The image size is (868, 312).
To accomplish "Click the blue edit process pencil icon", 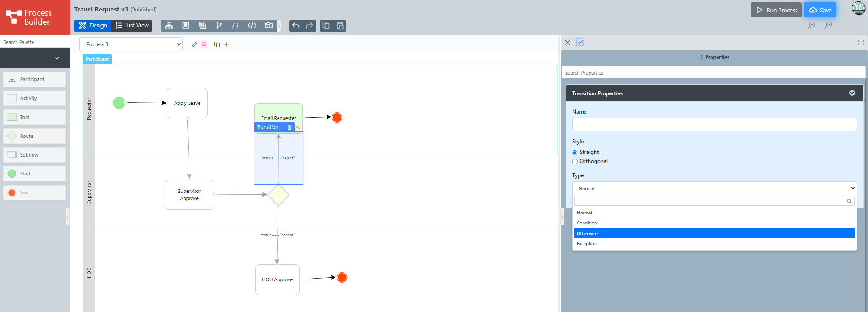I will 195,44.
